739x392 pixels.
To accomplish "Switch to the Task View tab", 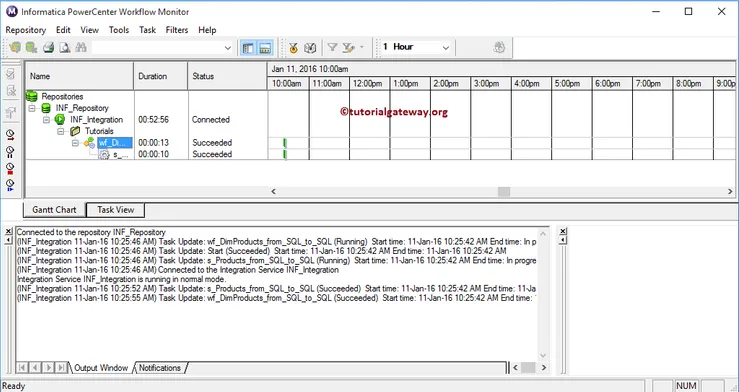I will click(115, 210).
